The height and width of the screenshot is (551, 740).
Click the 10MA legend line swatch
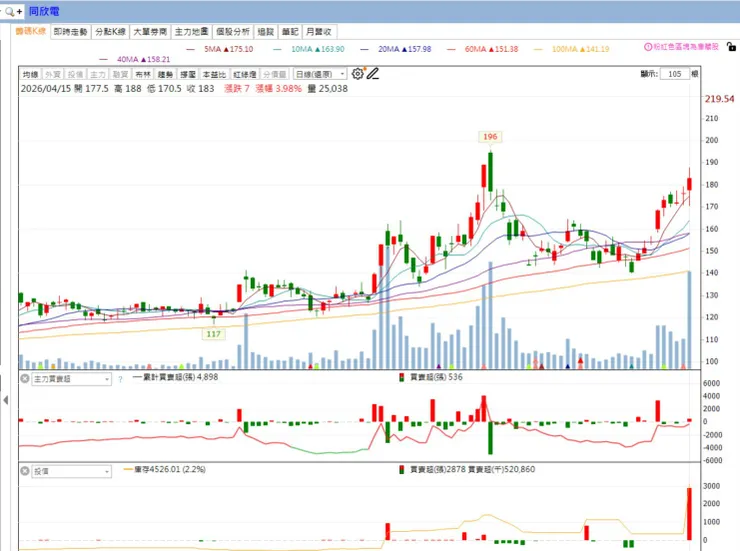[277, 49]
